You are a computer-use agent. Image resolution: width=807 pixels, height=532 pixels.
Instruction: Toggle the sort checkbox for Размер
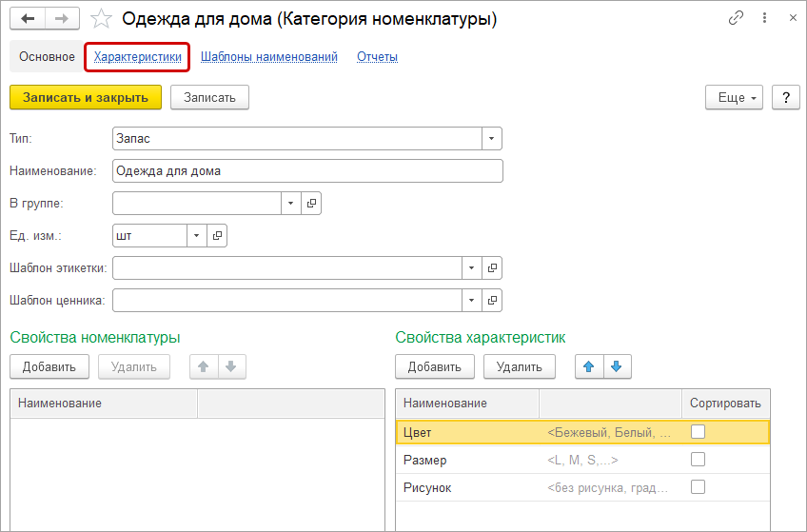(x=698, y=460)
